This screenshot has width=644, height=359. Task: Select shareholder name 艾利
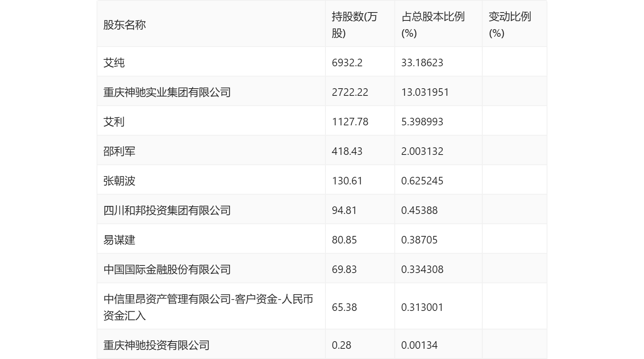click(x=114, y=122)
